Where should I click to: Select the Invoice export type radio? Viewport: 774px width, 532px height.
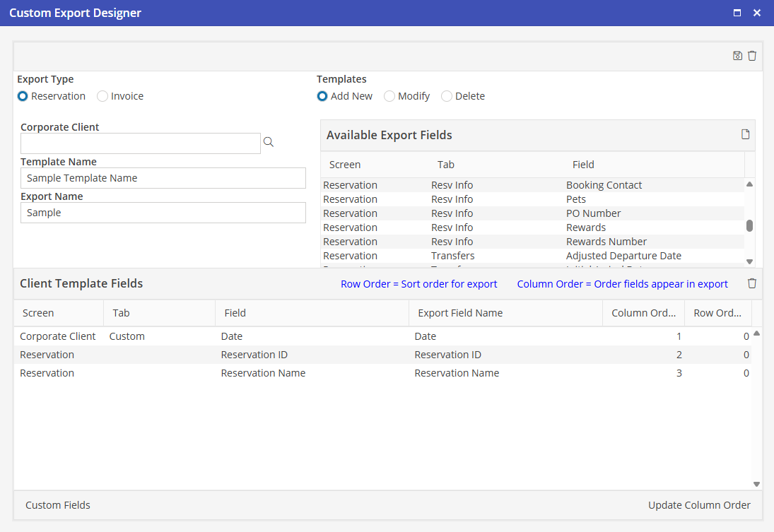point(102,96)
